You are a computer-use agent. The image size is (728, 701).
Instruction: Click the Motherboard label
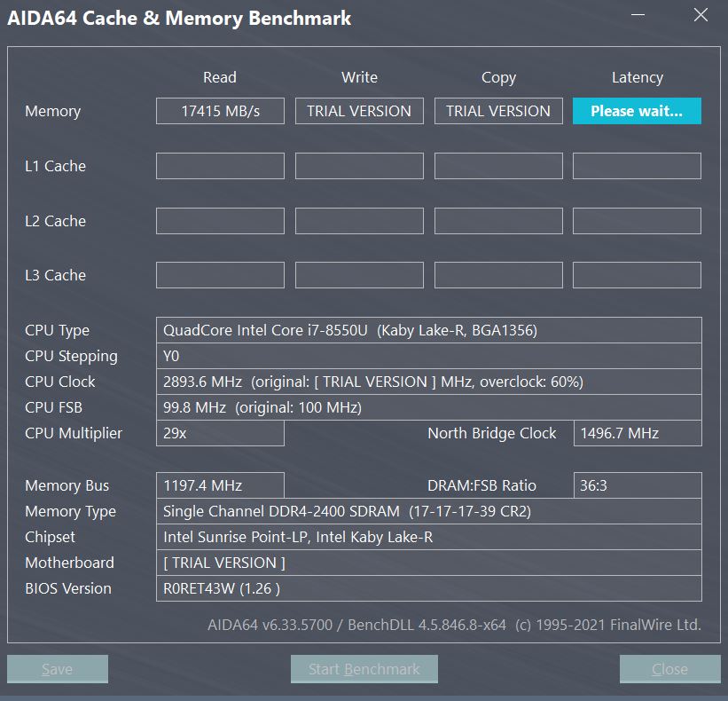pos(70,563)
